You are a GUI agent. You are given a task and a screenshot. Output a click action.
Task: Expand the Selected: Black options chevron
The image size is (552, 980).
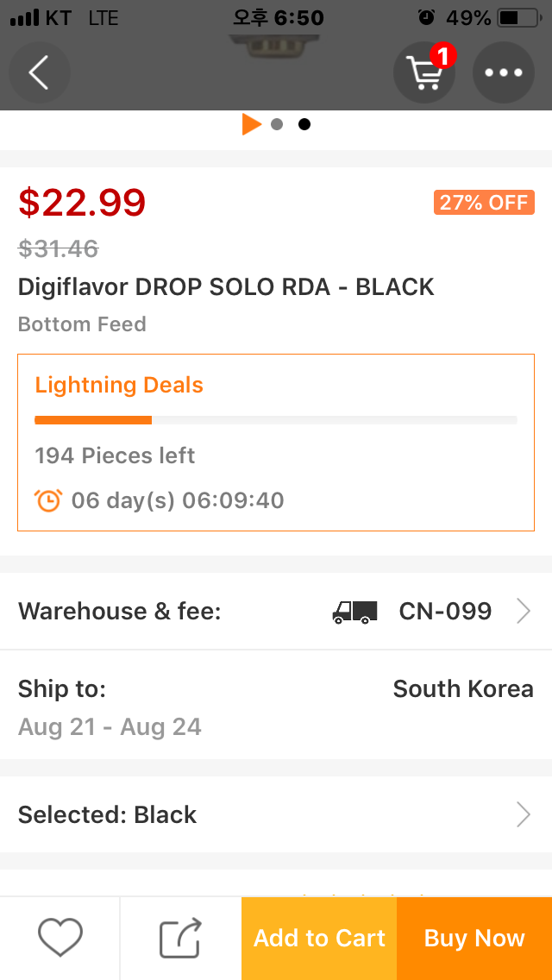524,814
